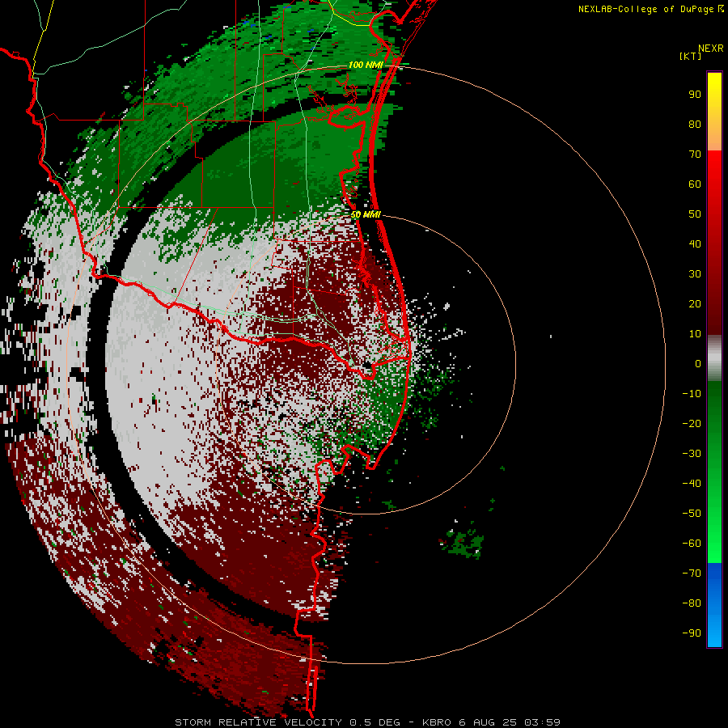
Task: Click the 6 AUG 25 date in the caption
Action: pyautogui.click(x=488, y=722)
